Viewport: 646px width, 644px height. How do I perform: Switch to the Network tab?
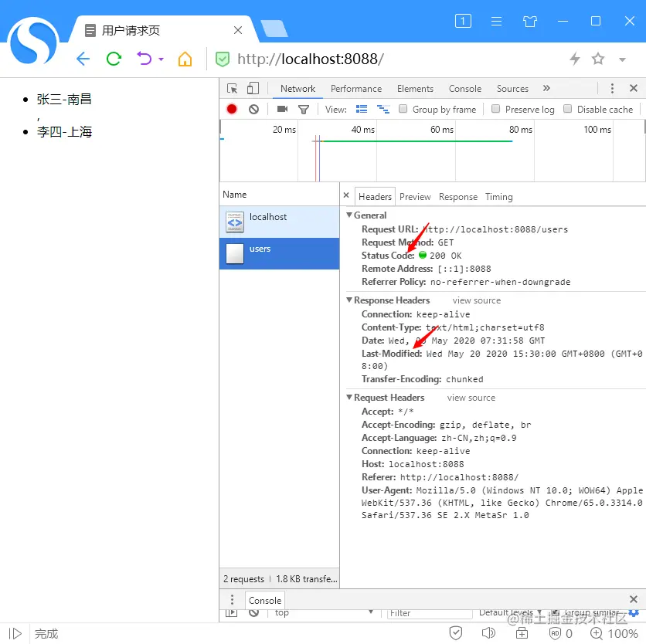[297, 89]
